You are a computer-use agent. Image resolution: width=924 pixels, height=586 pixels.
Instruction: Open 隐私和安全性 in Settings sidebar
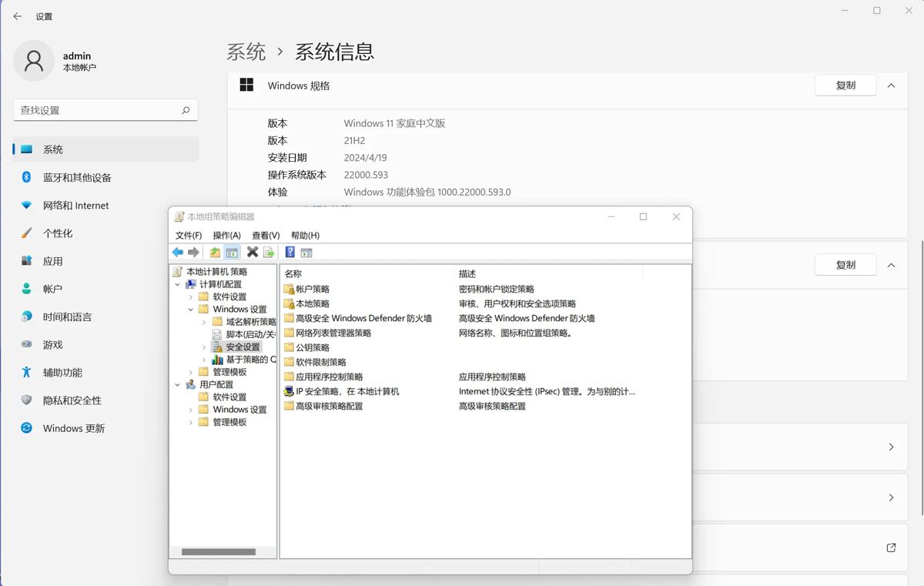tap(105, 400)
